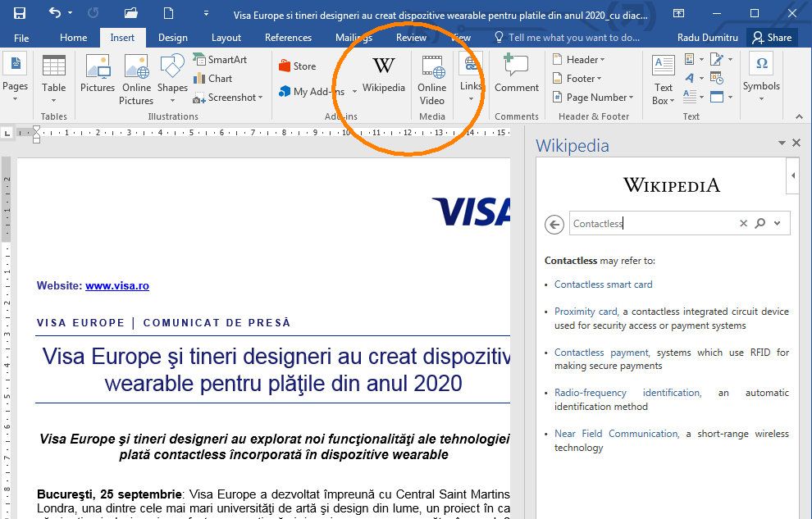Open the Shapes gallery
812x519 pixels.
[172, 79]
